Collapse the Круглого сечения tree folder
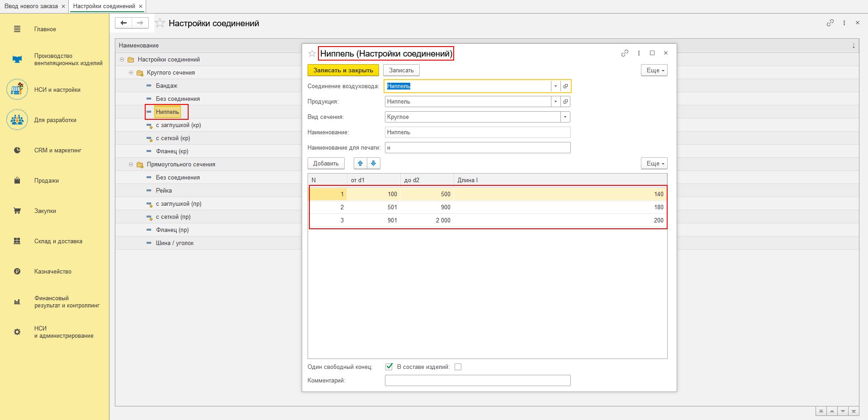Viewport: 868px width, 420px height. point(131,73)
